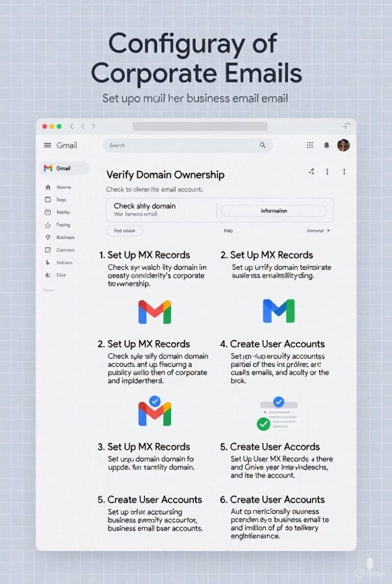Image resolution: width=392 pixels, height=584 pixels.
Task: Click the blue and green M logo
Action: (279, 310)
